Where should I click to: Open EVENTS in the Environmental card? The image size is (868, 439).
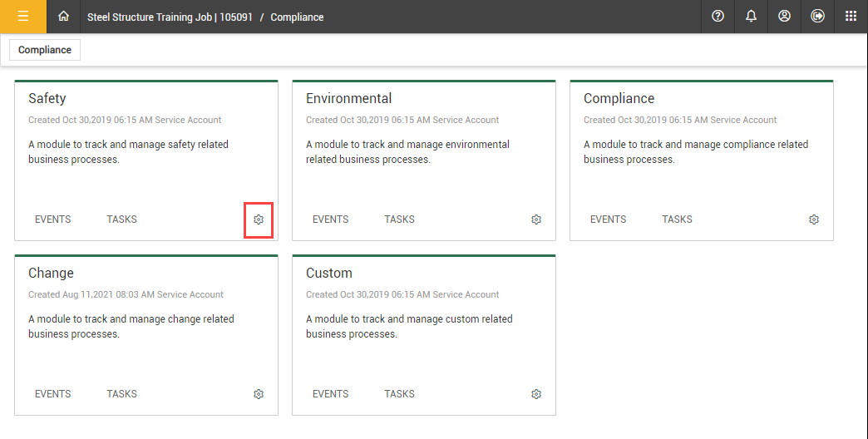[x=330, y=219]
